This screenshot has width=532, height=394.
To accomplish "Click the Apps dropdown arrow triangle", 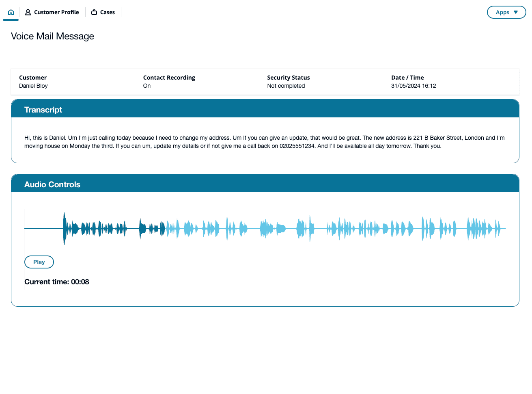I will 516,12.
